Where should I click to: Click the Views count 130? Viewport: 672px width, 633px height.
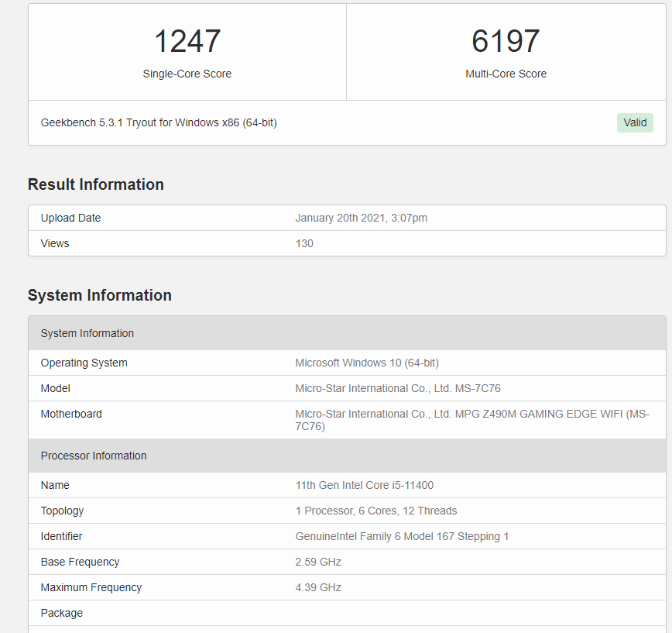[304, 243]
